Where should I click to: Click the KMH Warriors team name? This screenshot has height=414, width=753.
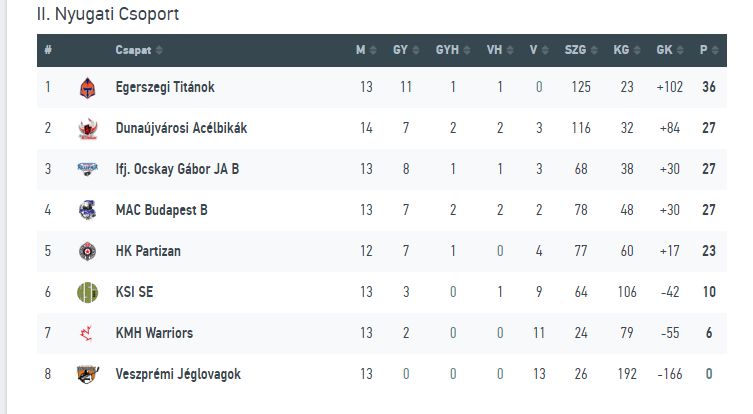154,333
